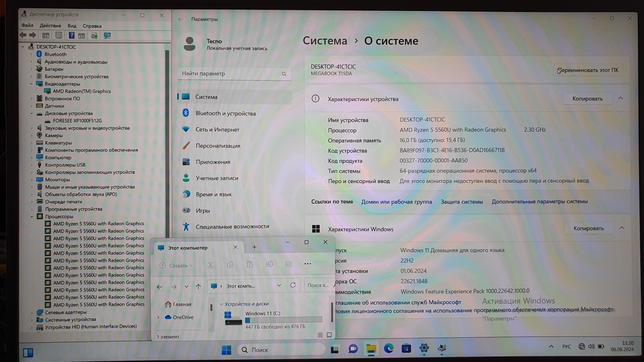Click the Windows Start button
The height and width of the screenshot is (362, 644).
pyautogui.click(x=226, y=350)
